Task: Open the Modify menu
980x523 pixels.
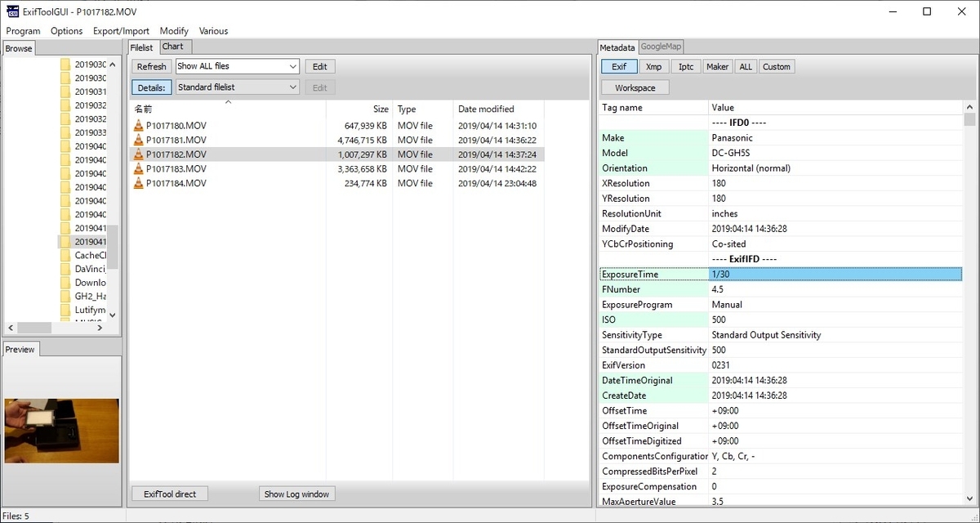Action: (174, 31)
